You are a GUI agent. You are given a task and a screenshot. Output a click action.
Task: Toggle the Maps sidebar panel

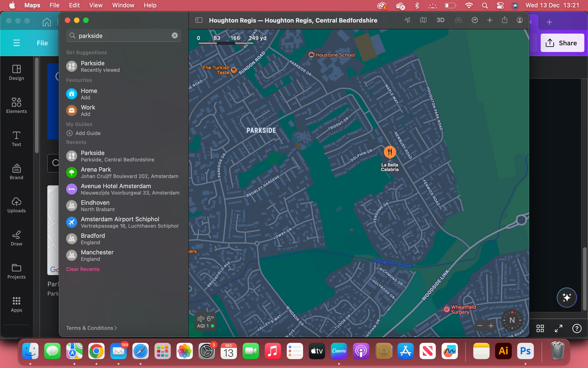pyautogui.click(x=199, y=20)
